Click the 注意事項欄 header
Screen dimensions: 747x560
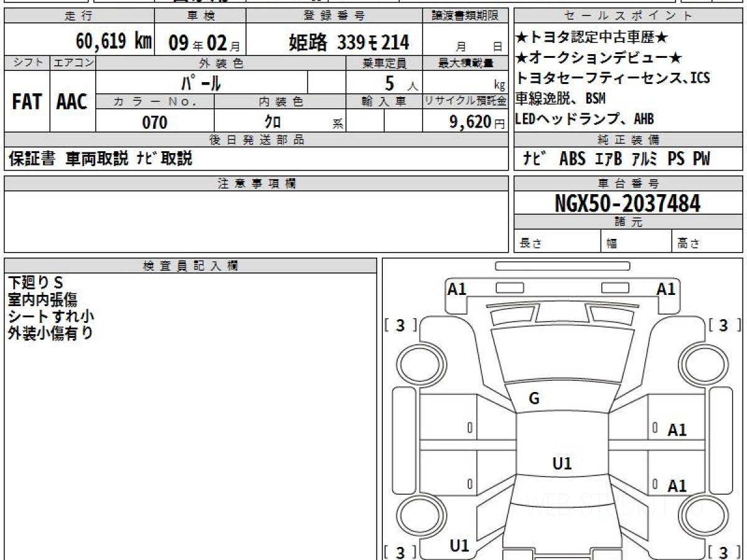pyautogui.click(x=256, y=184)
